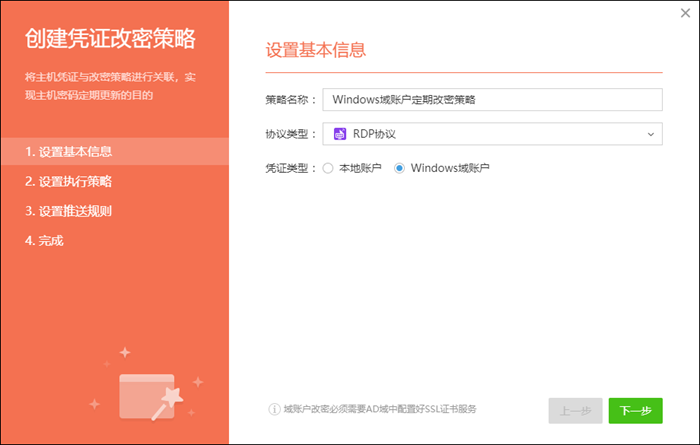Focus the 策略名称 text field

click(492, 100)
